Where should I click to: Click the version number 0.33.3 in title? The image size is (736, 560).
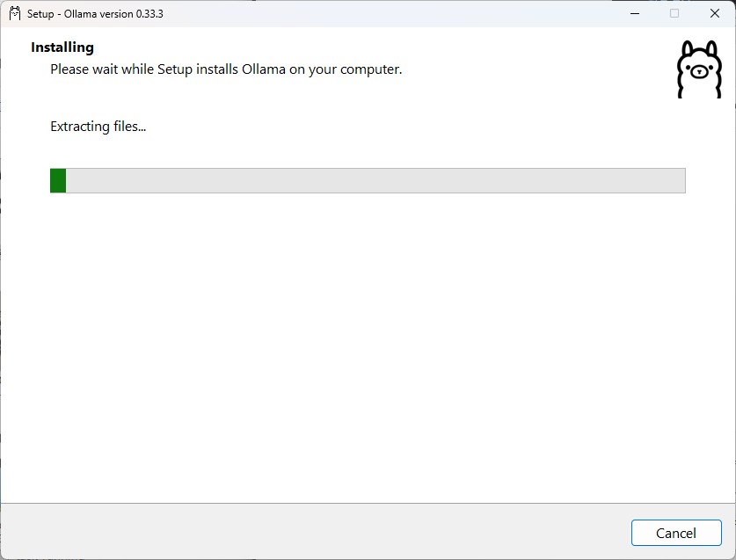[x=149, y=14]
